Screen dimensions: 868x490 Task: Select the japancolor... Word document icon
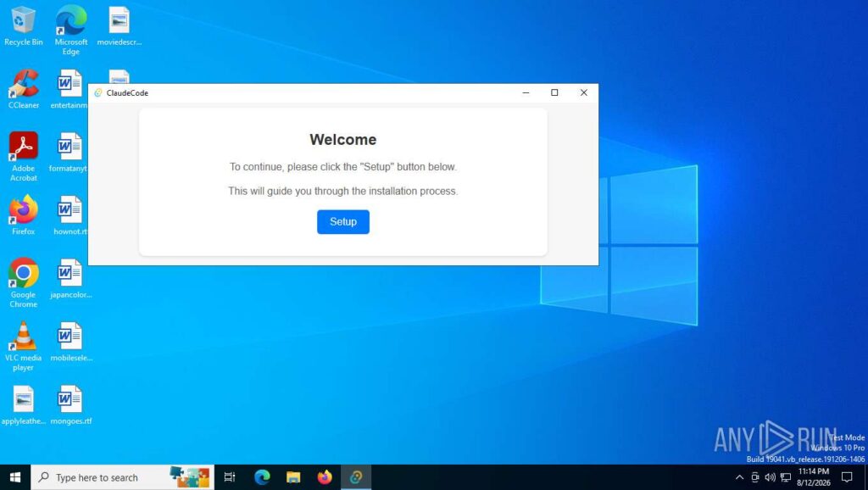tap(70, 279)
